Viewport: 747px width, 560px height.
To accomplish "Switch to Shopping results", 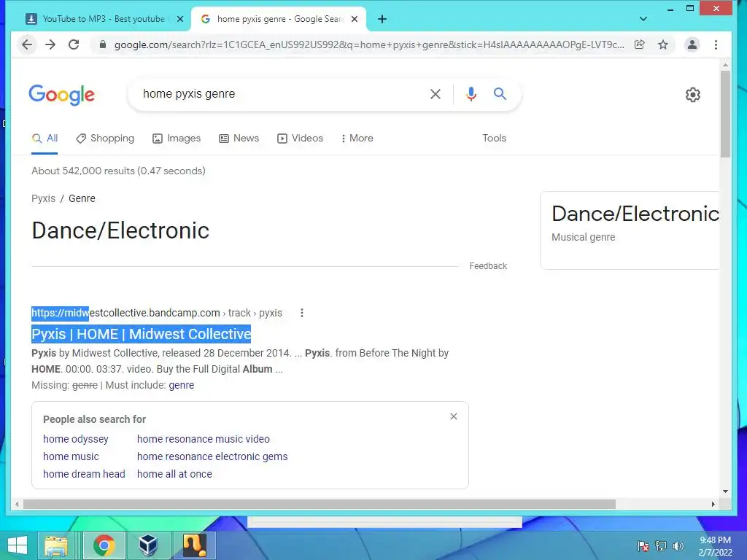I will click(105, 139).
